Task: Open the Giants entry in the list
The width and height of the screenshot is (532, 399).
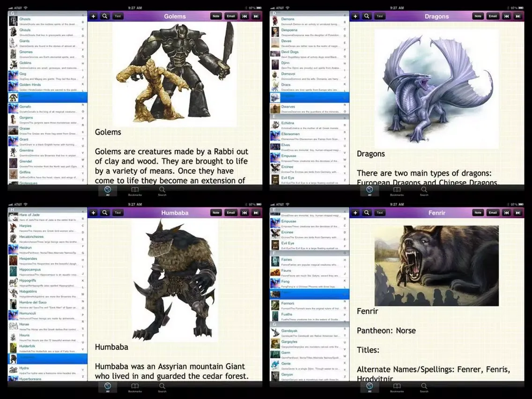Action: tap(45, 43)
